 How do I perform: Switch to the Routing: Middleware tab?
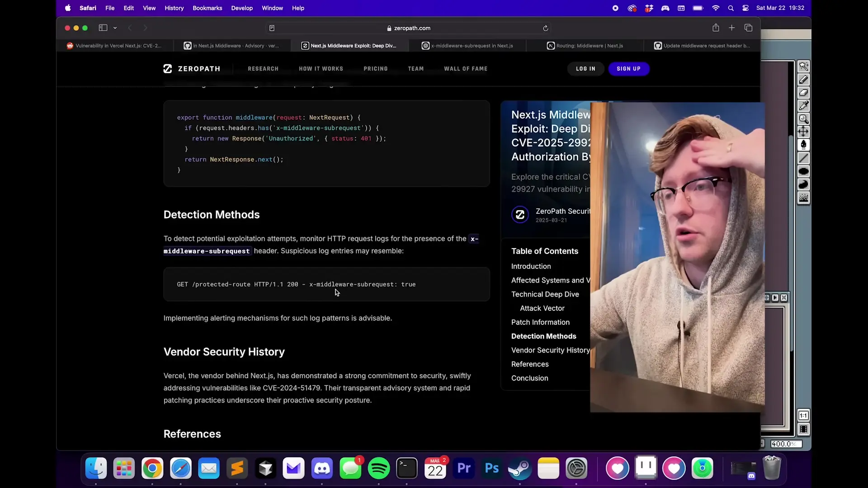tap(585, 46)
